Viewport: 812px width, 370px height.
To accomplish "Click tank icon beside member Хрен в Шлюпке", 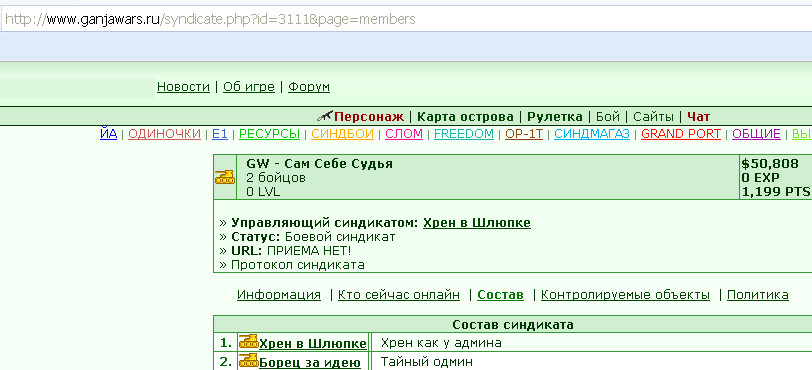I will [x=249, y=341].
